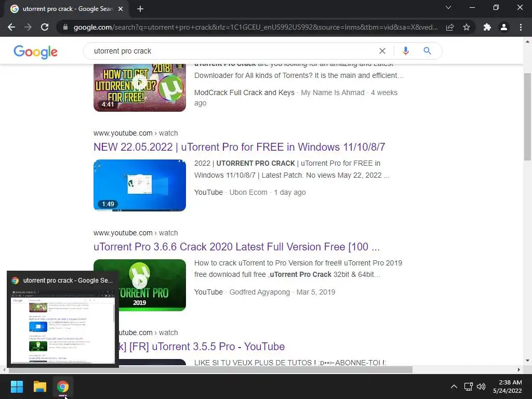Screen dimensions: 532x399
Task: Go back to the previous page
Action: coord(11,27)
